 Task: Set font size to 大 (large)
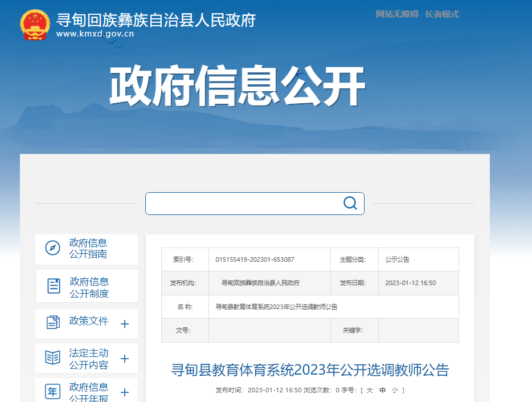pos(370,390)
